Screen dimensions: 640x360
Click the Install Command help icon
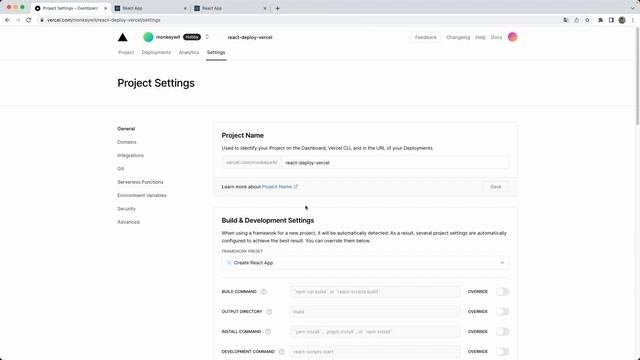268,332
